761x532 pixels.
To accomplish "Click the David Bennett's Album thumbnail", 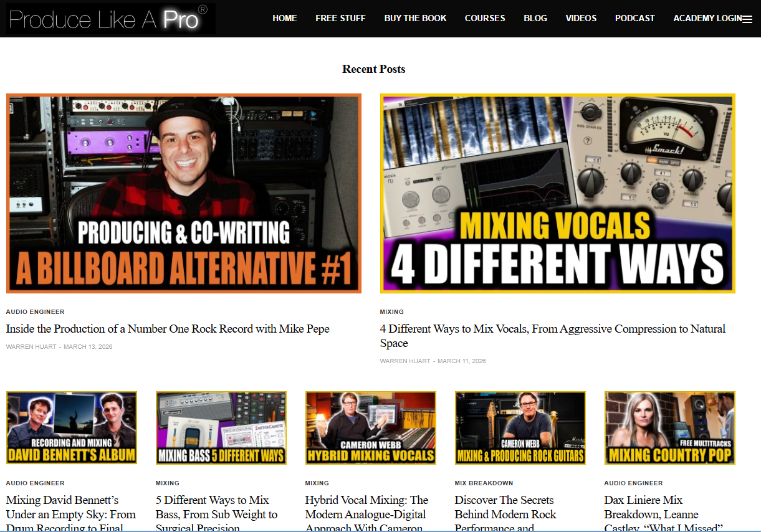I will [x=72, y=428].
